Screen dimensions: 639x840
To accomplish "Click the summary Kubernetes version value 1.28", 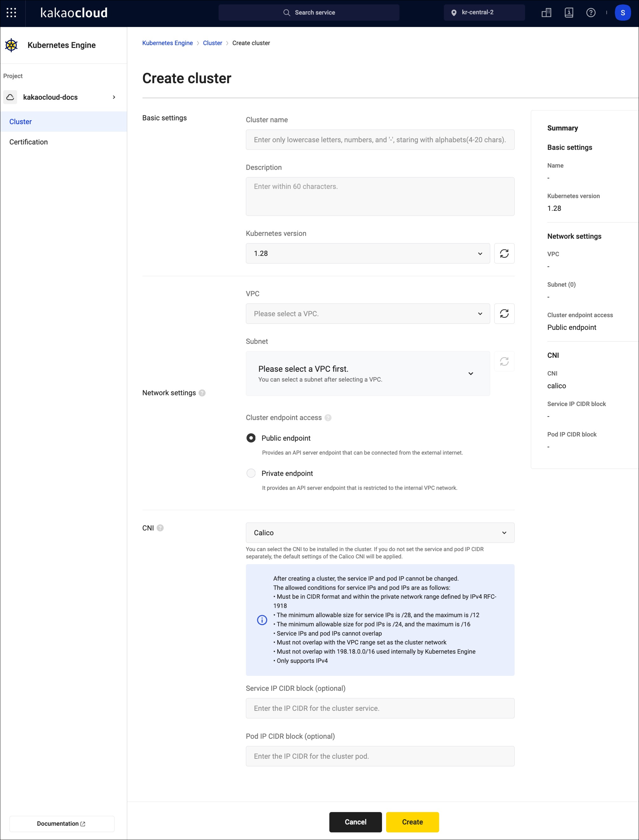I will (554, 208).
